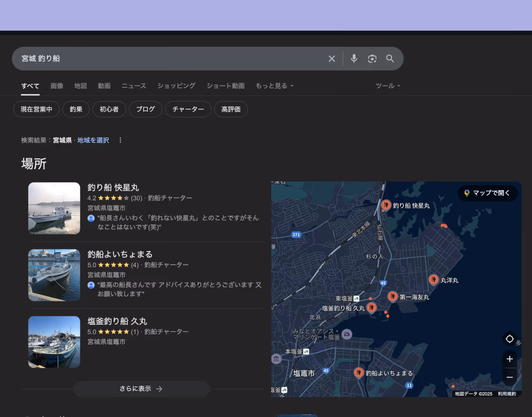Image resolution: width=532 pixels, height=417 pixels.
Task: Zoom in on the map with plus
Action: point(509,359)
